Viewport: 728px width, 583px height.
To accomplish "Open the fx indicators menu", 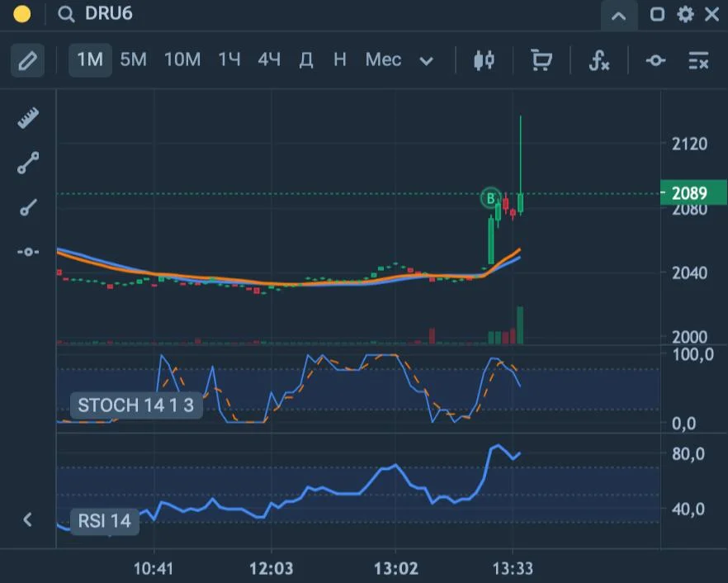I will pyautogui.click(x=599, y=60).
